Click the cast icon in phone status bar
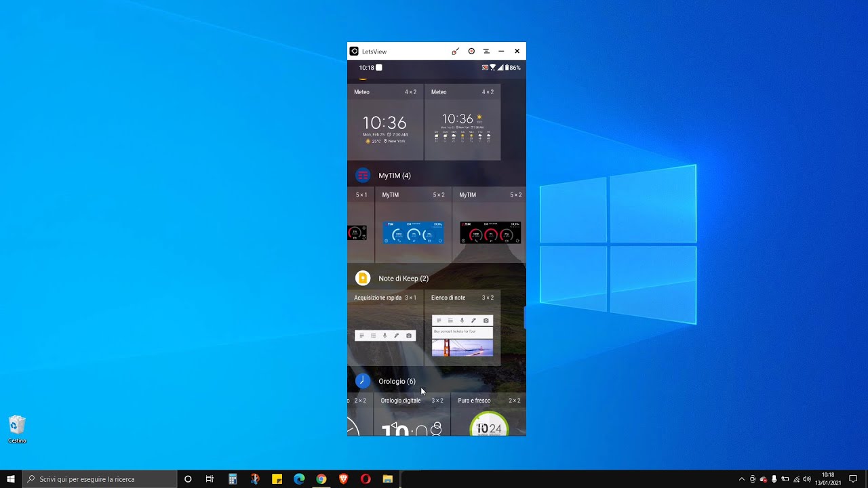Image resolution: width=868 pixels, height=488 pixels. click(486, 68)
